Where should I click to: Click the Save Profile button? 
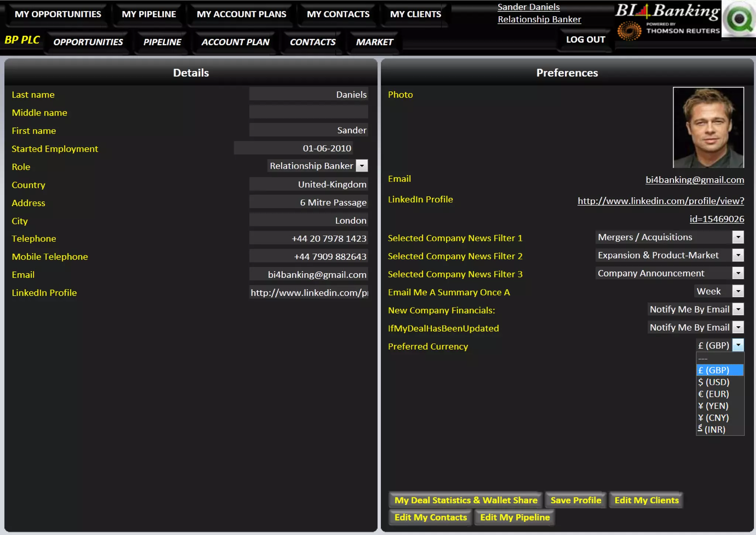(575, 500)
